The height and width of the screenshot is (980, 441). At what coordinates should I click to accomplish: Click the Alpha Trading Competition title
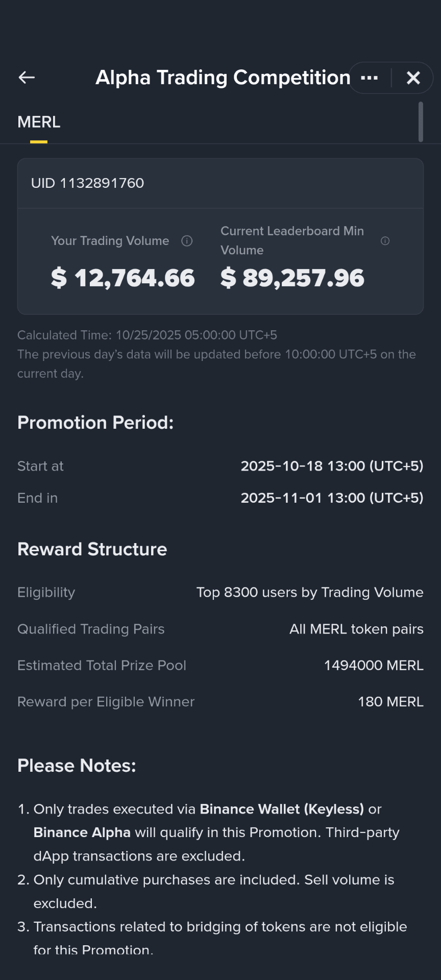(223, 78)
